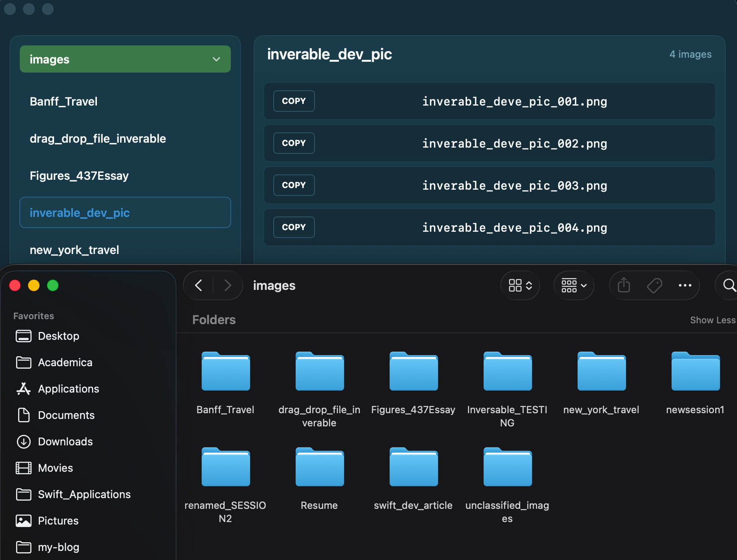
Task: Open the Banff_Travel folder icon
Action: pos(225,372)
